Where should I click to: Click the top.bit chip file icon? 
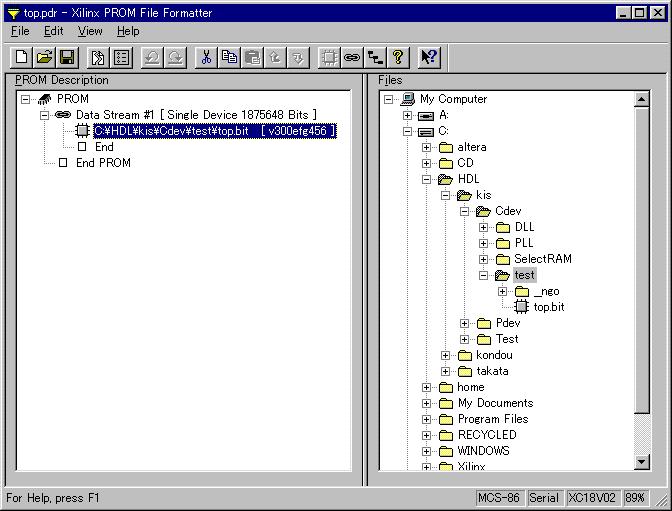tap(521, 307)
